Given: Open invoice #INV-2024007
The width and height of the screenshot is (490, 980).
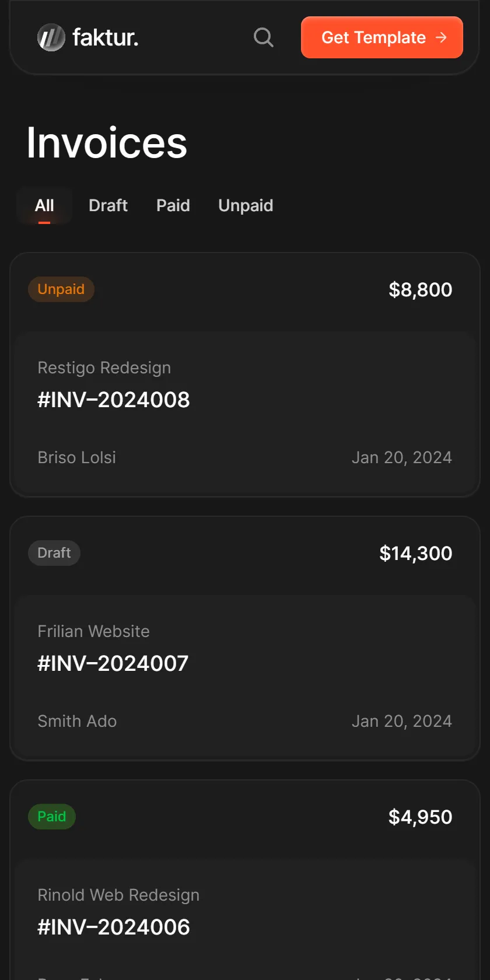Looking at the screenshot, I should point(113,664).
